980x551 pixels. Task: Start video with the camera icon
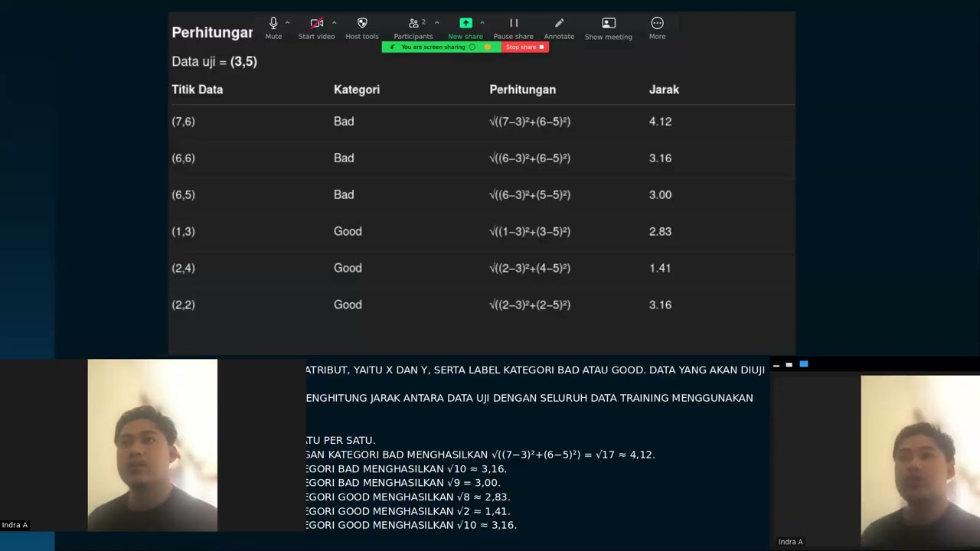pos(316,28)
